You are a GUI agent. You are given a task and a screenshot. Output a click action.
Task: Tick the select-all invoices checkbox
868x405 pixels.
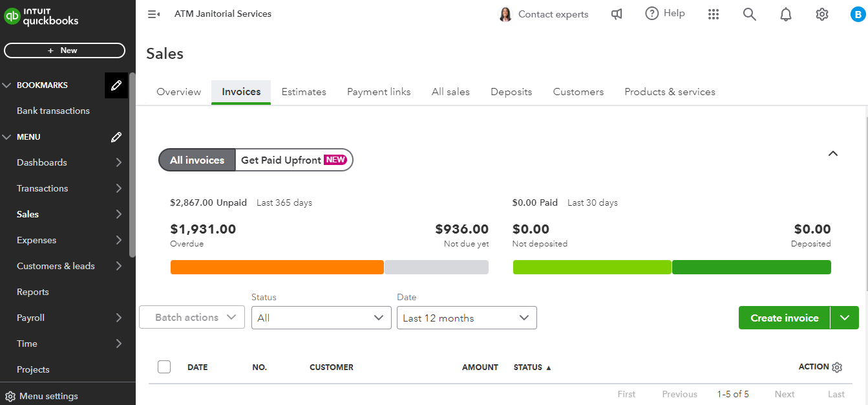[x=164, y=367]
